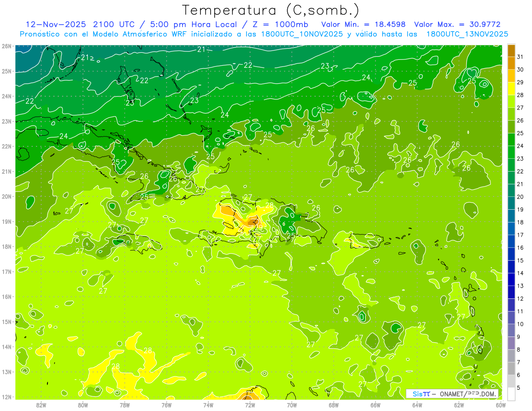Screen dimensions: 532x411
Task: Click the "21N" latitude axis label
Action: click(6, 172)
